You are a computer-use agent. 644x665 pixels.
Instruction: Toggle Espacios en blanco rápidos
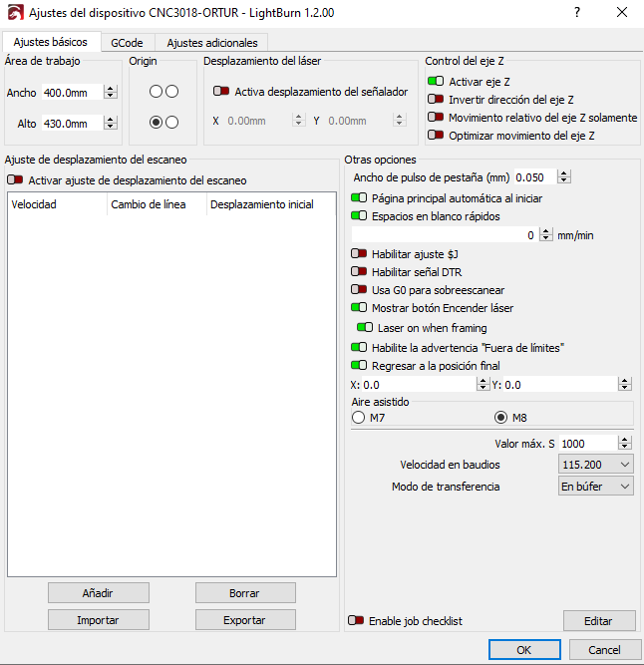[359, 216]
